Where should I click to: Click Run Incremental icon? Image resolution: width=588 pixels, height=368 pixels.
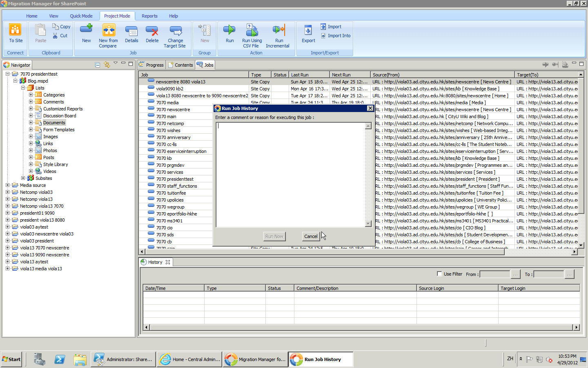click(x=279, y=30)
